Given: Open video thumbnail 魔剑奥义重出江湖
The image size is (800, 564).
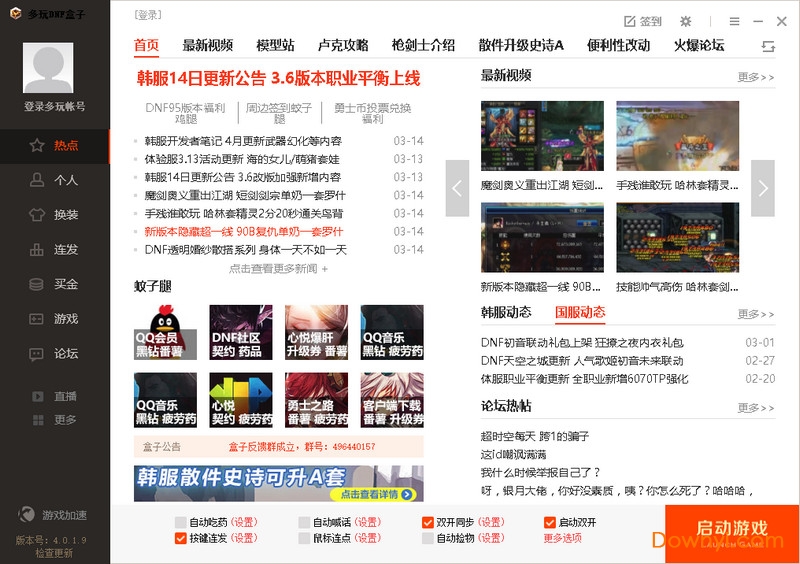Looking at the screenshot, I should tap(542, 136).
